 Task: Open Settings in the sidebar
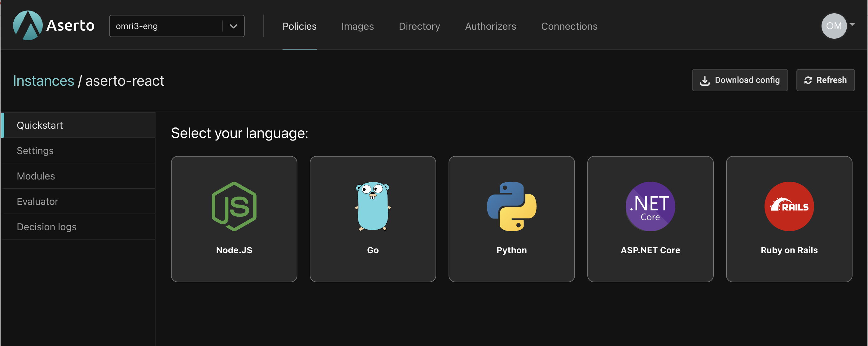[x=78, y=150]
